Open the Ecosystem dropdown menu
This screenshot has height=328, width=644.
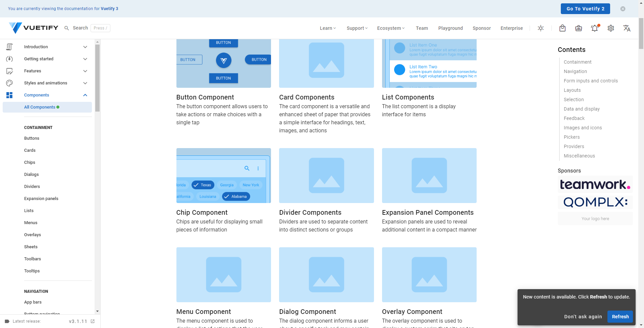point(391,28)
